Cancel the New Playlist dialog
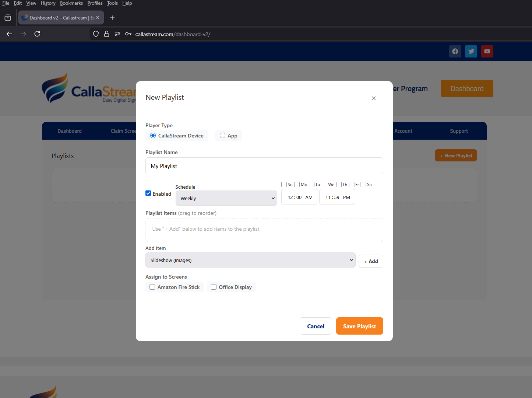Screen dimensions: 532x398 pos(316,326)
